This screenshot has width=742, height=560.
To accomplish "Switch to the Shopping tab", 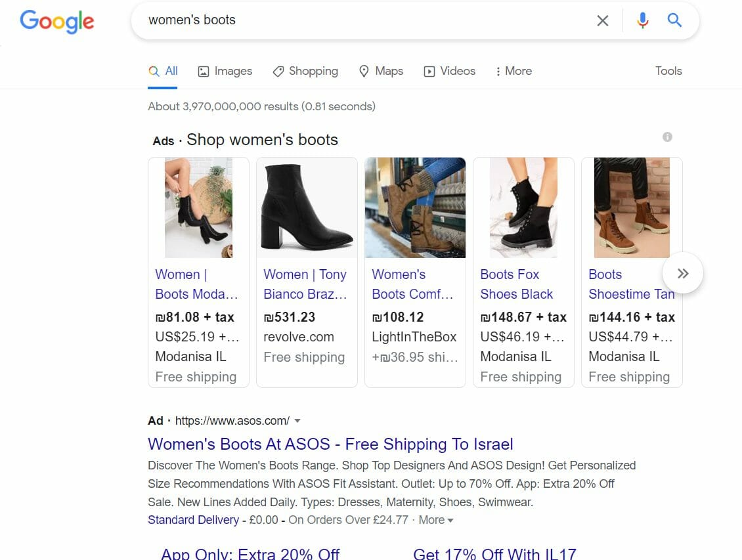I will [305, 71].
